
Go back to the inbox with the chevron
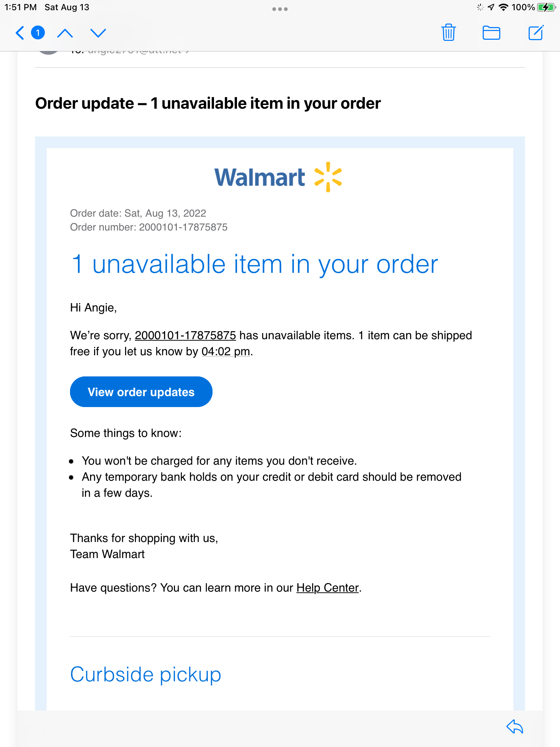click(x=20, y=33)
